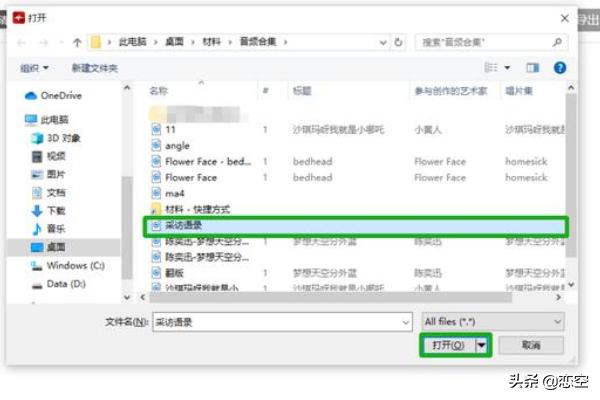Click audio icon of file 翻板

pyautogui.click(x=156, y=273)
